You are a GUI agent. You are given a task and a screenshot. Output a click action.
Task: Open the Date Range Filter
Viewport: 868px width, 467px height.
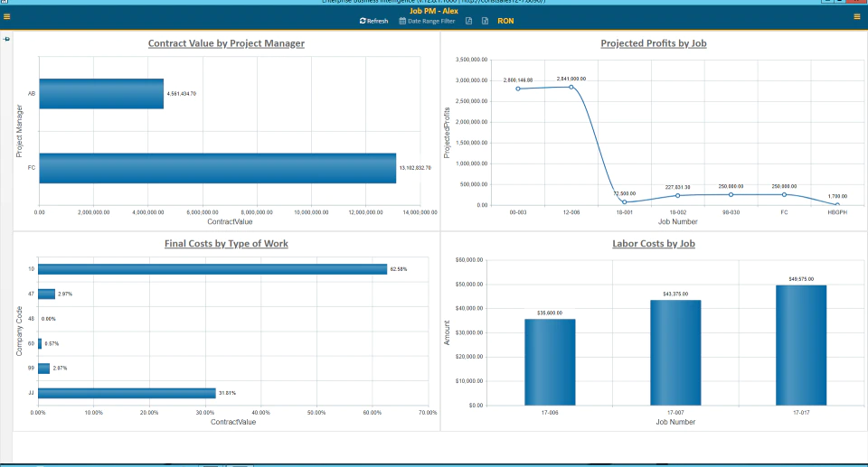(x=427, y=21)
